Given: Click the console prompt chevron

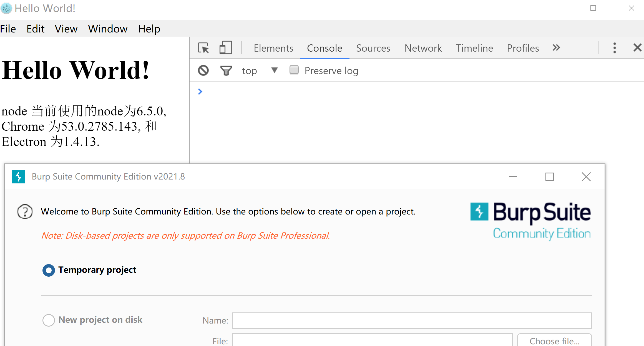Looking at the screenshot, I should (x=200, y=92).
